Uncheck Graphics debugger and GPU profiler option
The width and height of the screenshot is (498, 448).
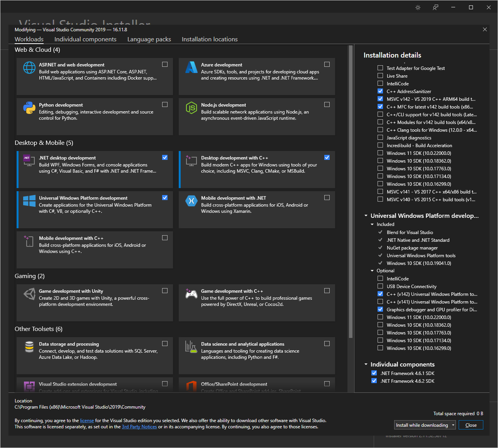coord(380,309)
